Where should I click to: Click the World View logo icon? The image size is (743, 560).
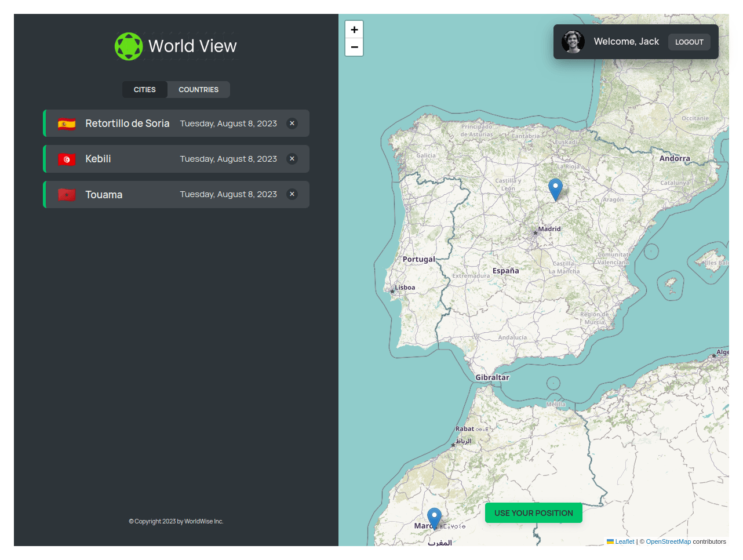(x=129, y=46)
